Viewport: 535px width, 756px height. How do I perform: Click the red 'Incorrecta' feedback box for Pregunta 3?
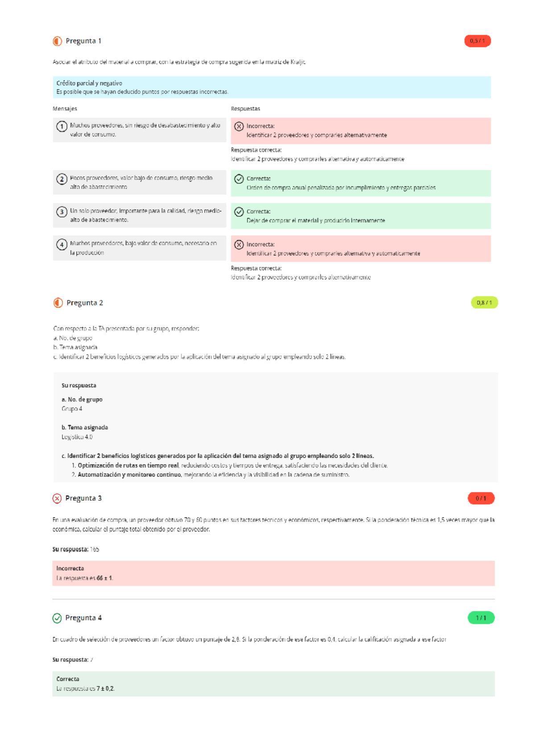coord(273,573)
